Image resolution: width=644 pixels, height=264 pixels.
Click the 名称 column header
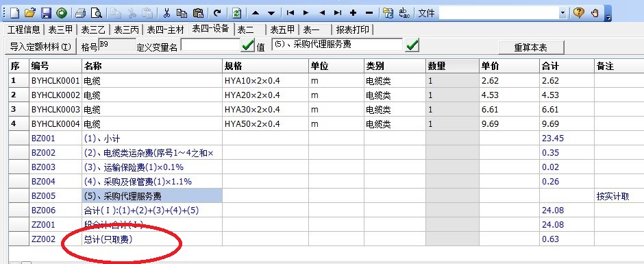[x=152, y=67]
